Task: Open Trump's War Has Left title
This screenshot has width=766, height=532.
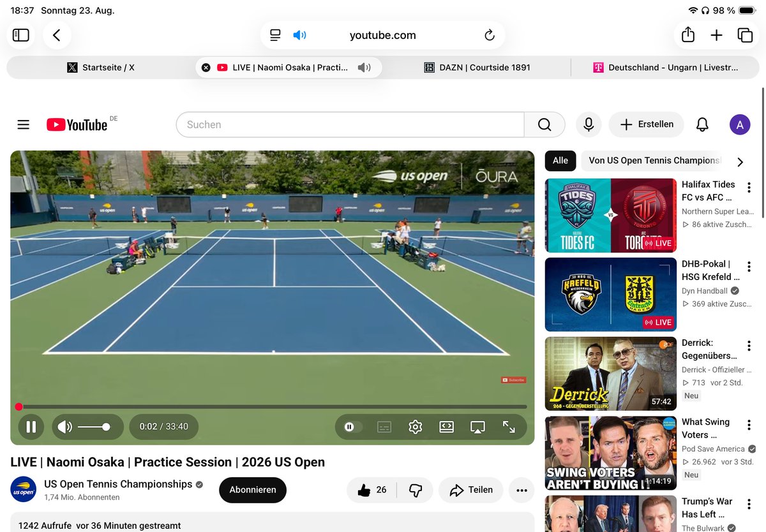Action: click(707, 508)
